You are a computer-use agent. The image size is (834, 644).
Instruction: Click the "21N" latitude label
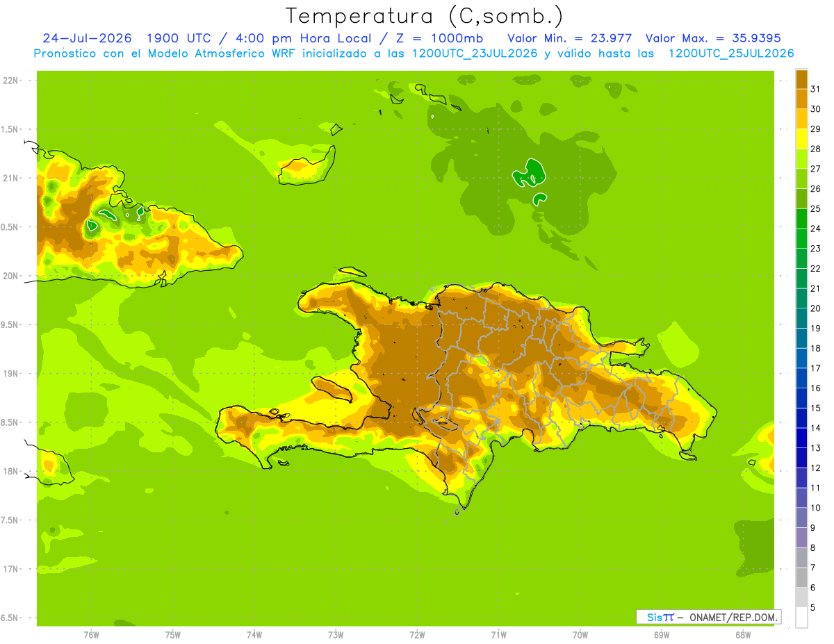point(10,178)
